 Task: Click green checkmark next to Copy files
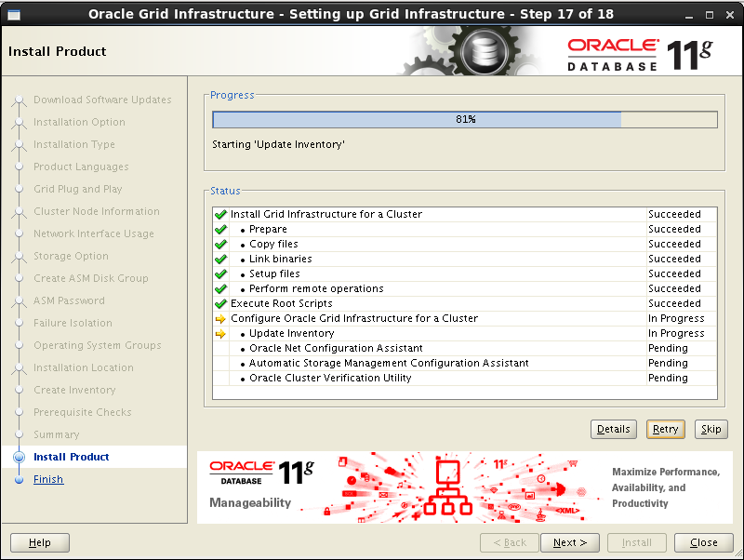(x=220, y=244)
